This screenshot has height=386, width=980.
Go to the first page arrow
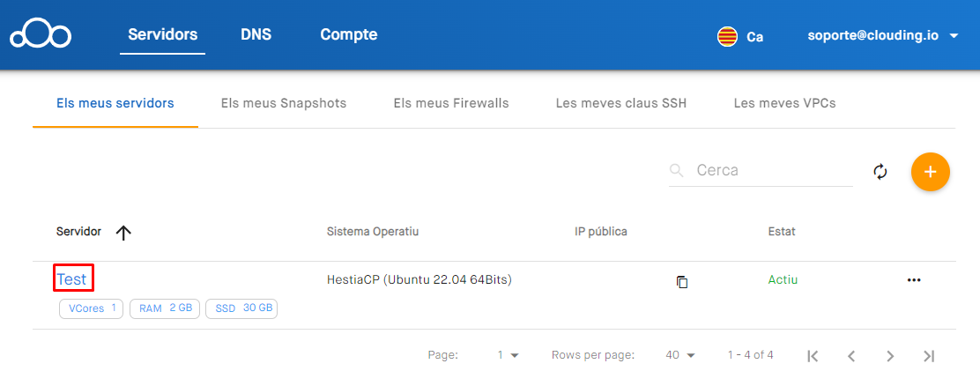(813, 356)
